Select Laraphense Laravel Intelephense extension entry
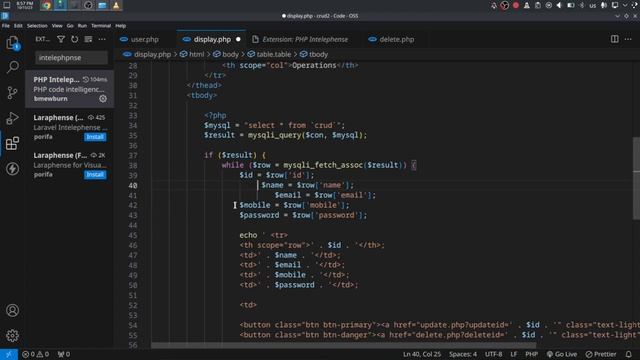 [x=70, y=127]
